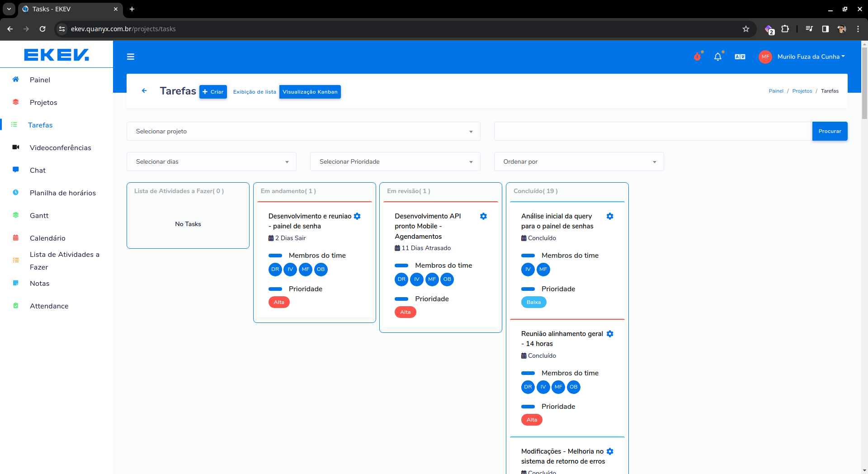Open gear settings on Análise inicial card
Screen dimensions: 868x474
pos(610,216)
